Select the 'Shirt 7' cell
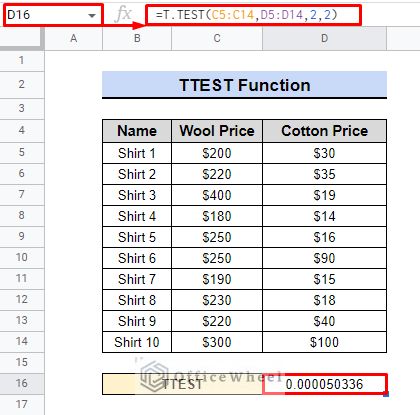The height and width of the screenshot is (415, 420). point(137,279)
